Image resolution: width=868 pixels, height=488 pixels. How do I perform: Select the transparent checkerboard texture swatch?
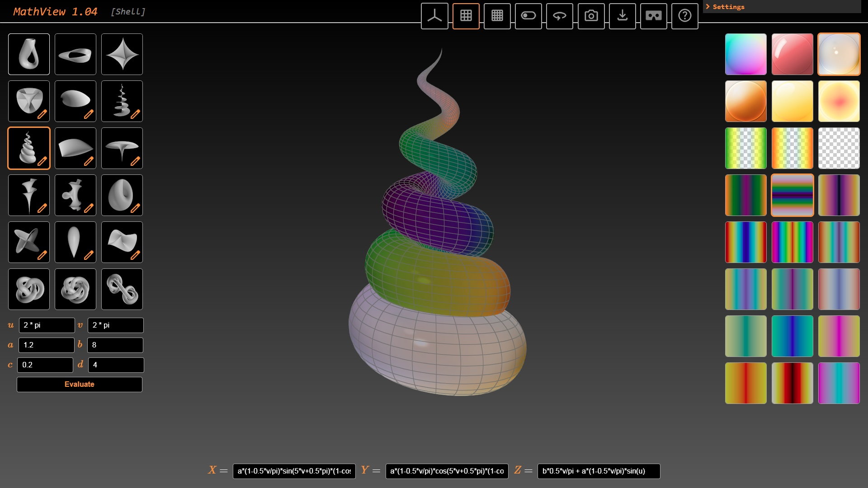tap(839, 148)
